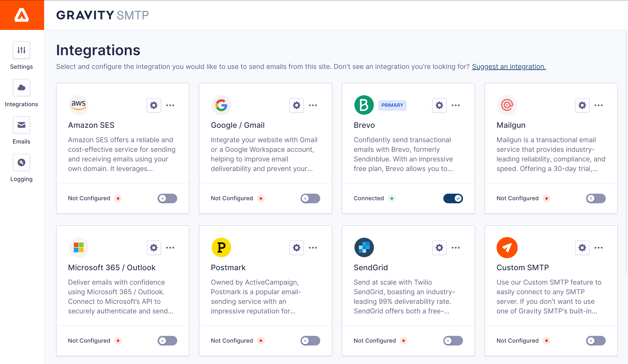Image resolution: width=628 pixels, height=364 pixels.
Task: Click the Microsoft 365 / Outlook title
Action: pos(112,267)
